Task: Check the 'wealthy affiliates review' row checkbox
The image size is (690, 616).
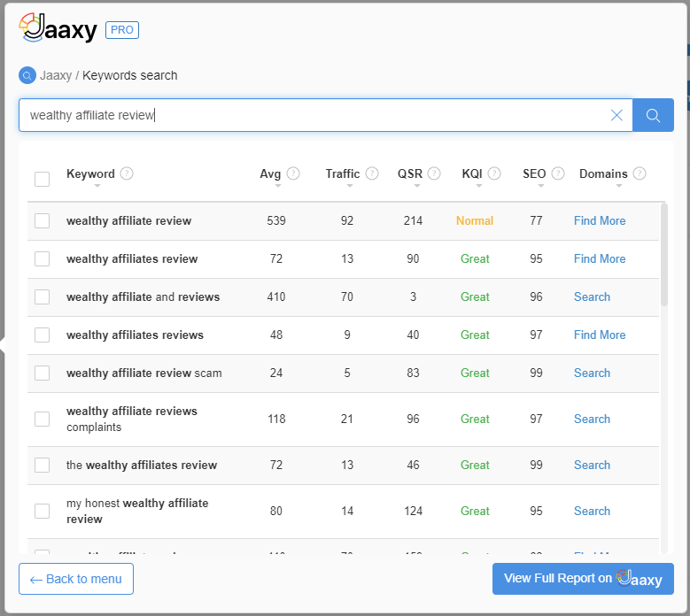Action: pyautogui.click(x=43, y=259)
